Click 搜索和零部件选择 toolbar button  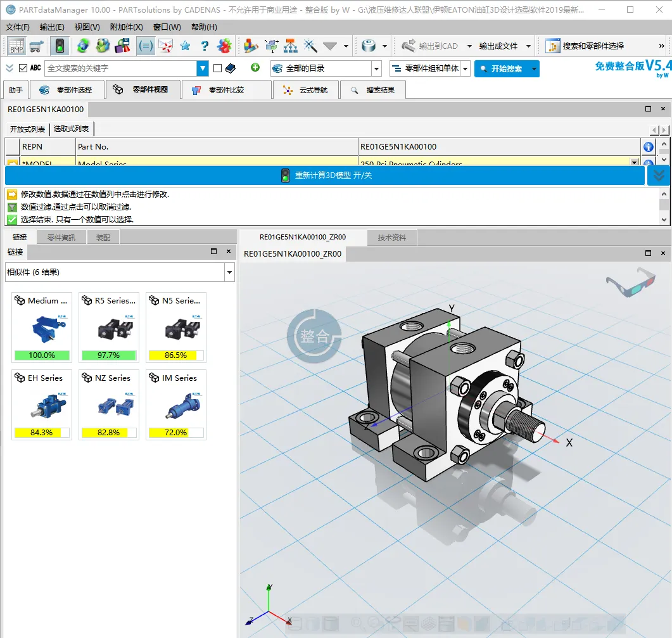pyautogui.click(x=585, y=46)
